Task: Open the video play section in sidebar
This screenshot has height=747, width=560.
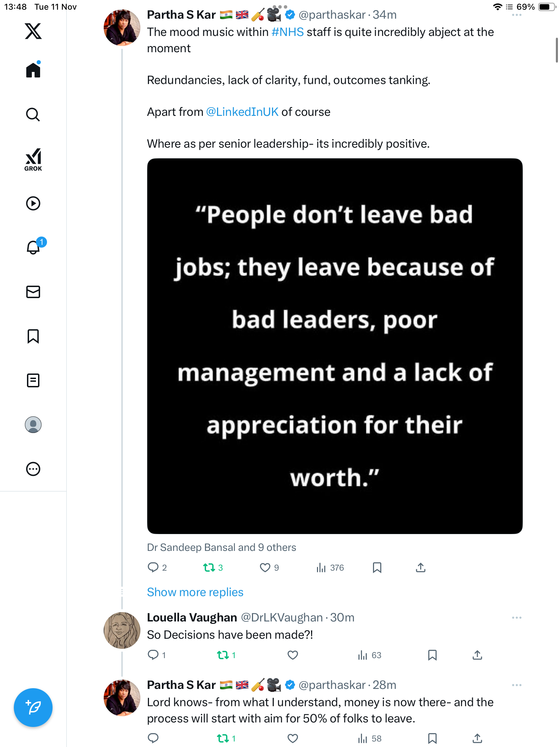Action: coord(33,203)
